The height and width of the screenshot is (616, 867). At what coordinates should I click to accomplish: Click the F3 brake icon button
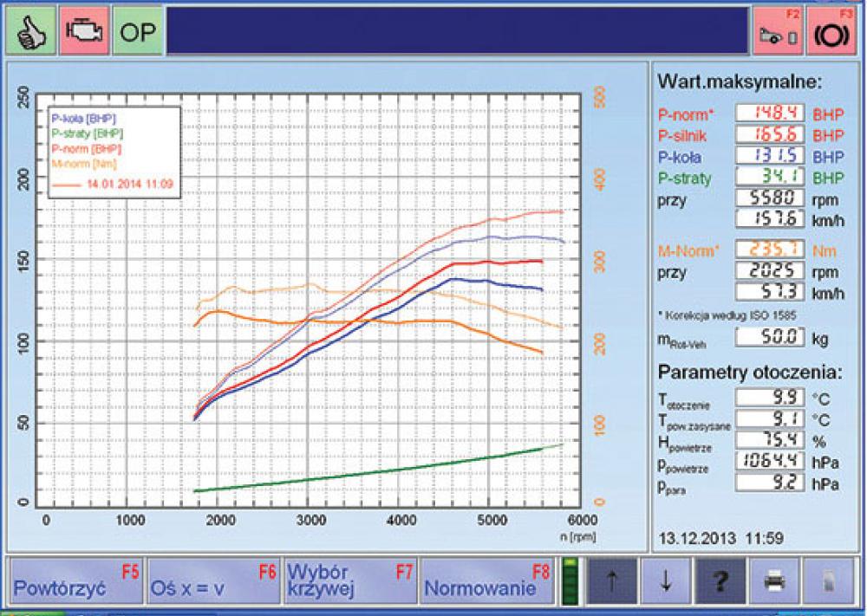(832, 31)
